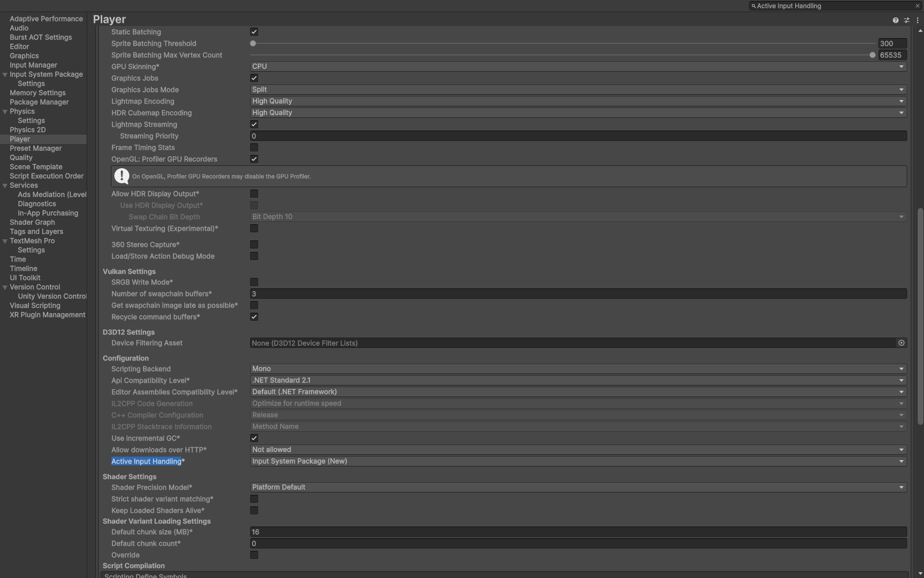Click the Streaming Priority input field

578,136
